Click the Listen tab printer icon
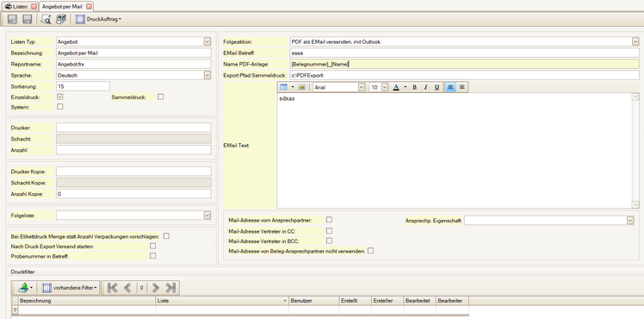The height and width of the screenshot is (319, 644). [8, 7]
